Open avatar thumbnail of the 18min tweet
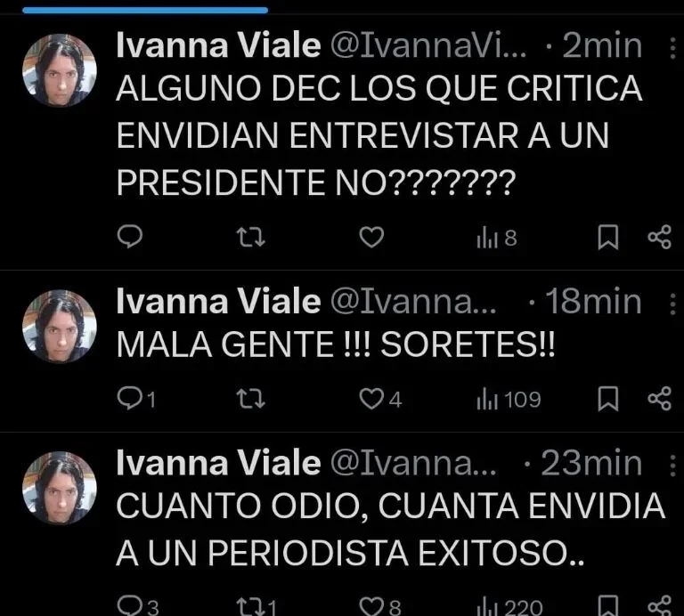Viewport: 684px width, 616px height. (60, 327)
